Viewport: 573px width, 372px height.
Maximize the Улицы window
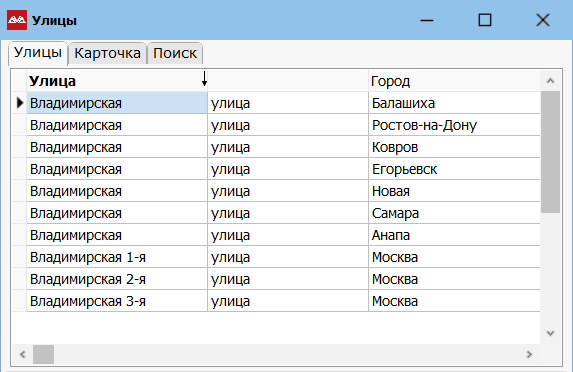485,20
